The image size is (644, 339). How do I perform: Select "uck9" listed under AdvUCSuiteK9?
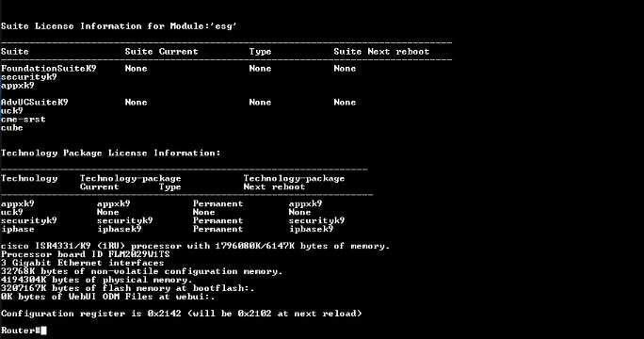[12, 111]
